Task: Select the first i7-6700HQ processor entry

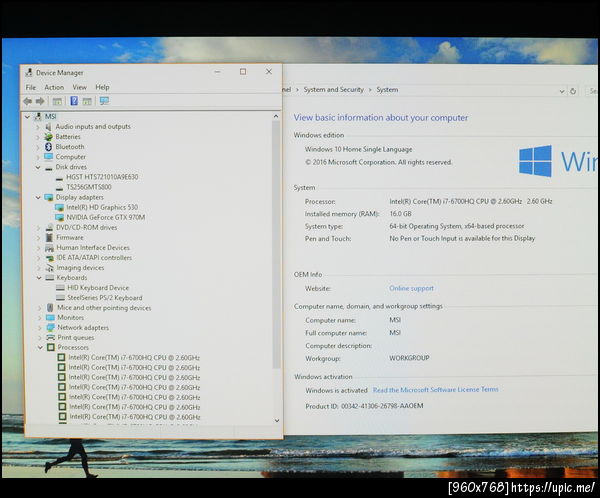Action: tap(134, 358)
